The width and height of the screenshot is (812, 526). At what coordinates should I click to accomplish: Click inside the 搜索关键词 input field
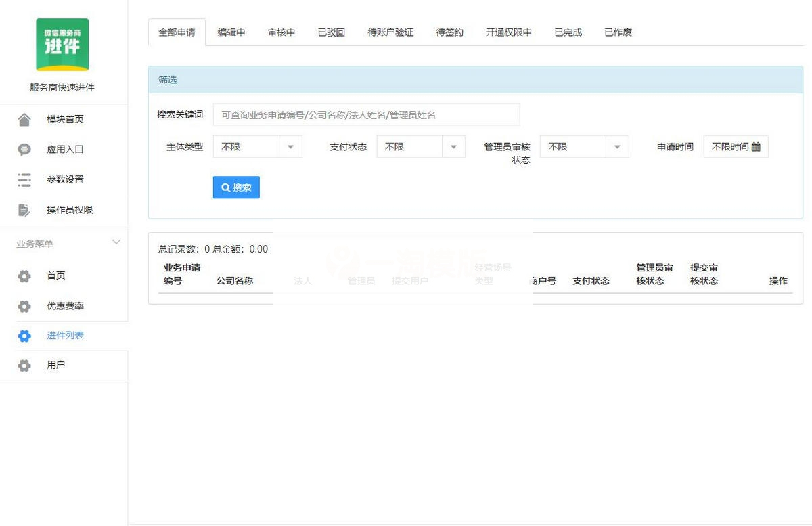pos(365,114)
